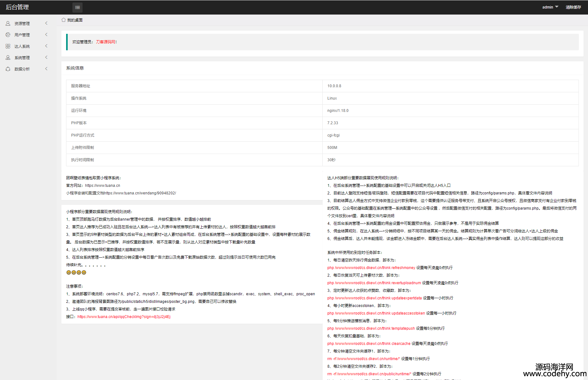The image size is (588, 380).
Task: Open the admin account dropdown
Action: click(x=550, y=7)
